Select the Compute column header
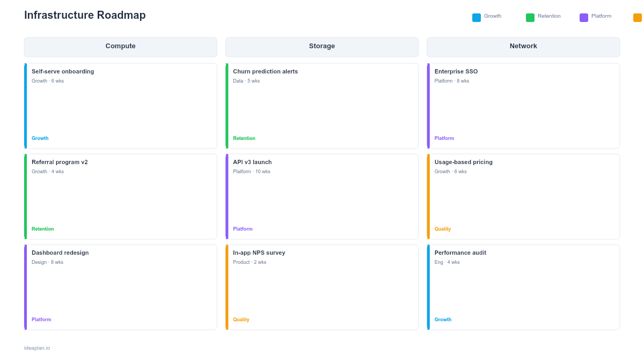This screenshot has width=644, height=362. pos(120,47)
